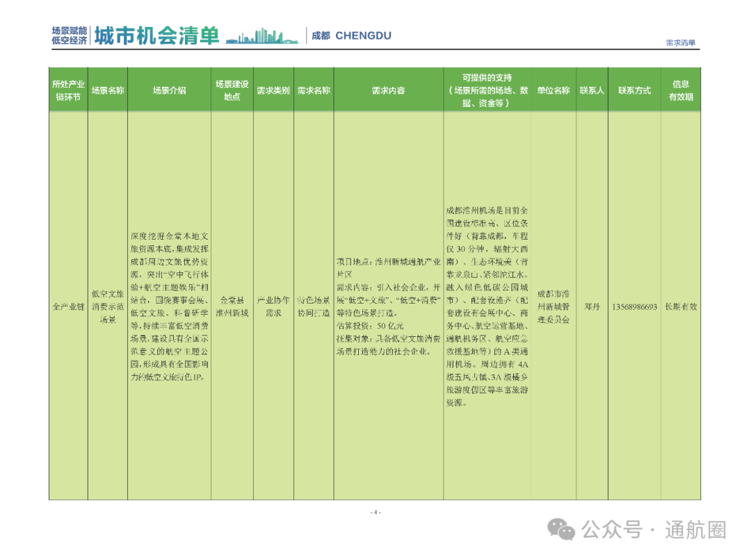The image size is (751, 560).
Task: Click the 长期有效 validity cell
Action: [x=681, y=307]
